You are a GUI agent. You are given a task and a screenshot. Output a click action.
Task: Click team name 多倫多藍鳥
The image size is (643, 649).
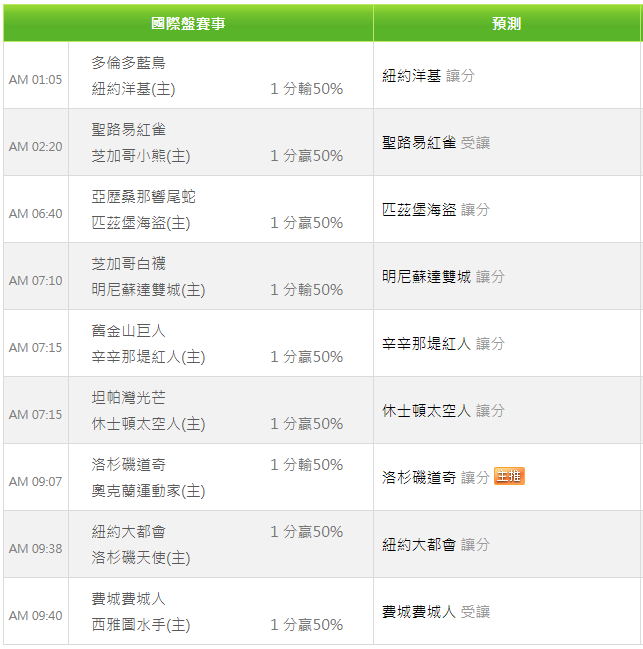(128, 62)
